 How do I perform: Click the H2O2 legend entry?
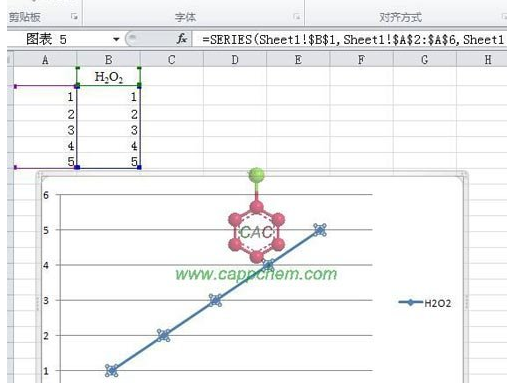[425, 303]
